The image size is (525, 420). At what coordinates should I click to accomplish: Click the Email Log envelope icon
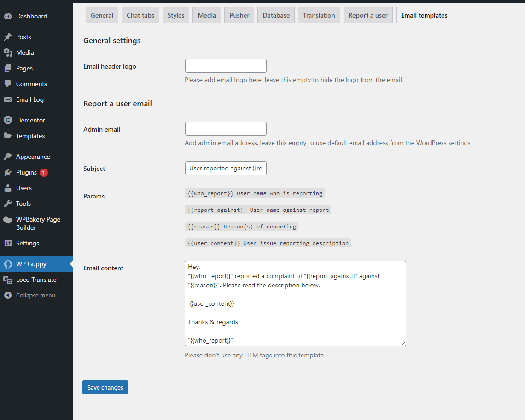tap(8, 99)
